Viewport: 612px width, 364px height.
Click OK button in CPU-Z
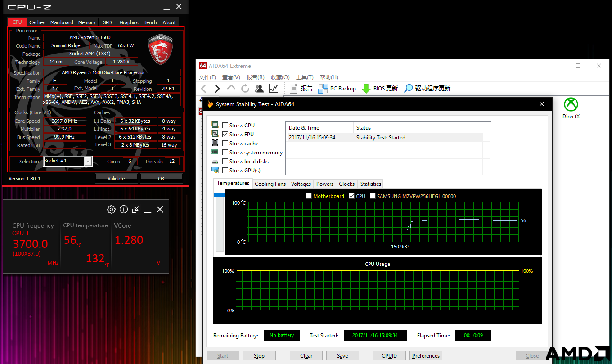tap(162, 179)
